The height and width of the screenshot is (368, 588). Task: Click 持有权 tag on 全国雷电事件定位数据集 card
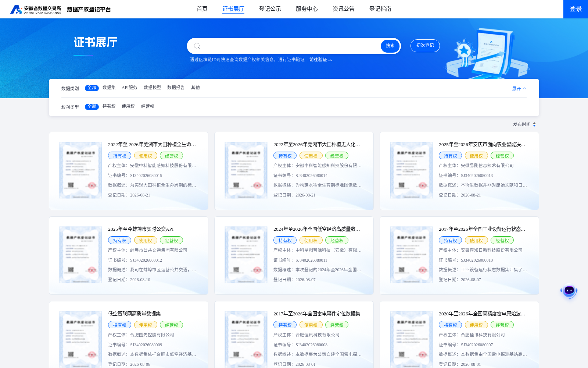click(285, 325)
